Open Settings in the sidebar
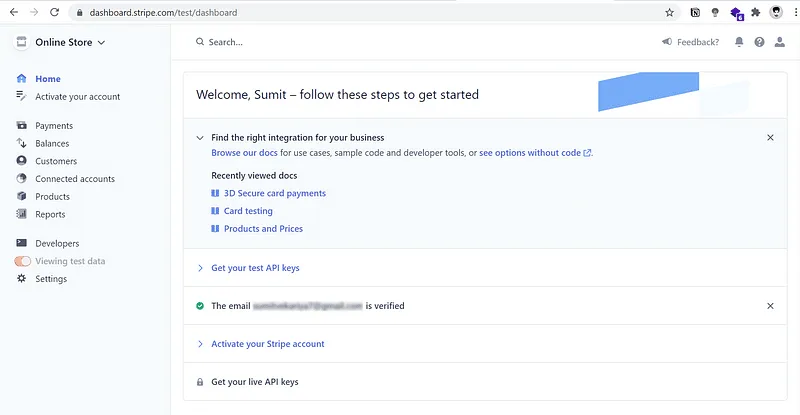This screenshot has height=415, width=800. 51,279
